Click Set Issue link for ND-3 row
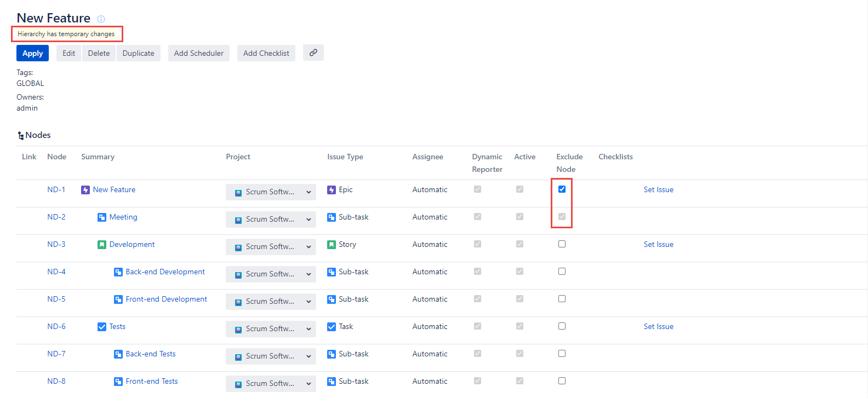The image size is (868, 398). point(658,245)
